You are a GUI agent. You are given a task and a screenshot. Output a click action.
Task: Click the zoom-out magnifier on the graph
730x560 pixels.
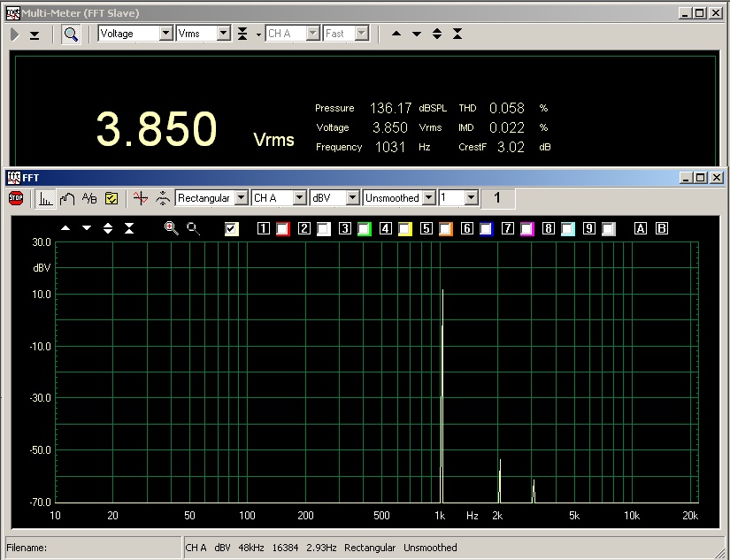(x=192, y=228)
